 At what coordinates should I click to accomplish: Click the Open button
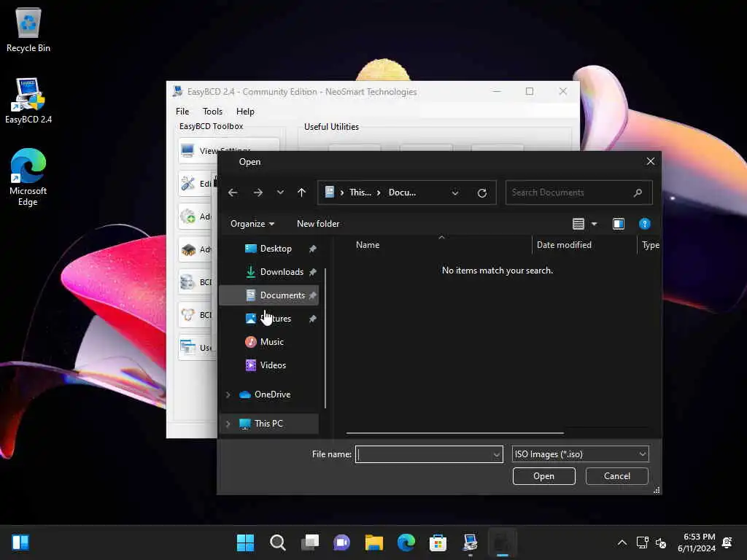pos(543,476)
